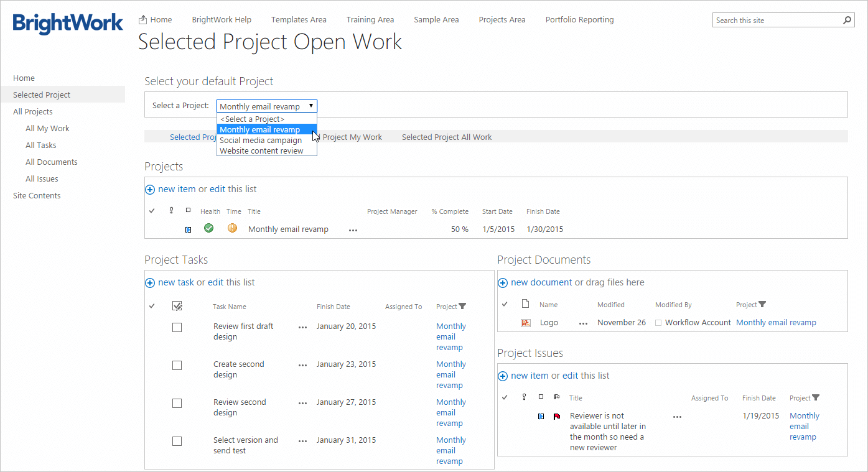This screenshot has height=472, width=868.
Task: Click into the Search this site field
Action: point(777,21)
